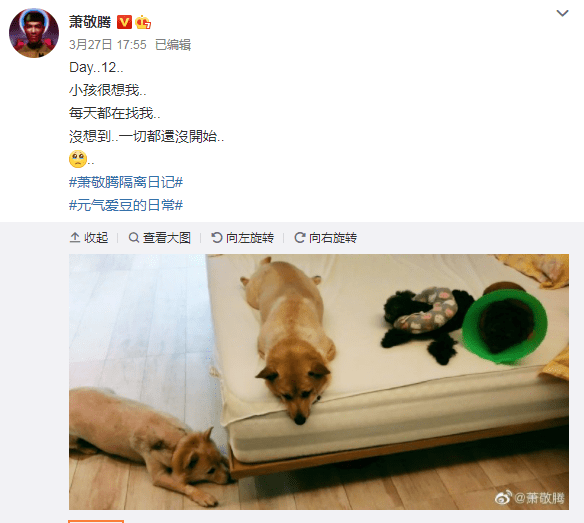This screenshot has height=523, width=584.
Task: Click the upward arrow collapse icon
Action: tap(75, 238)
